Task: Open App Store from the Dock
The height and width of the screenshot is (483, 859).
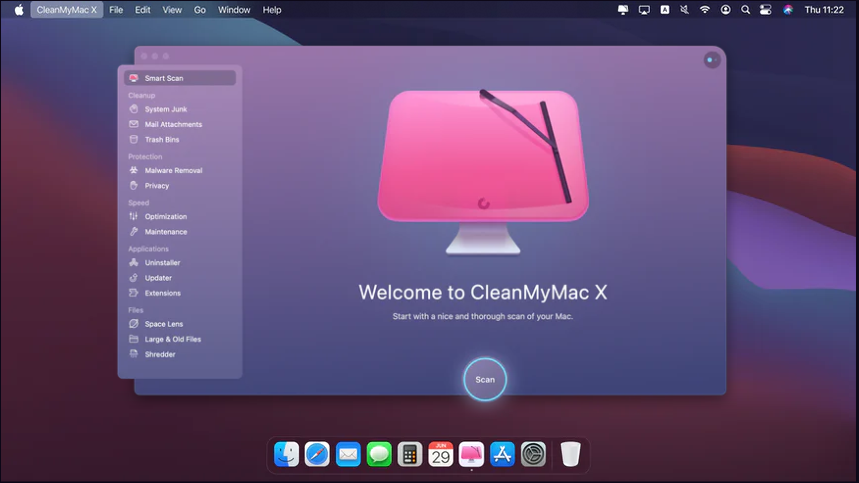Action: [502, 454]
